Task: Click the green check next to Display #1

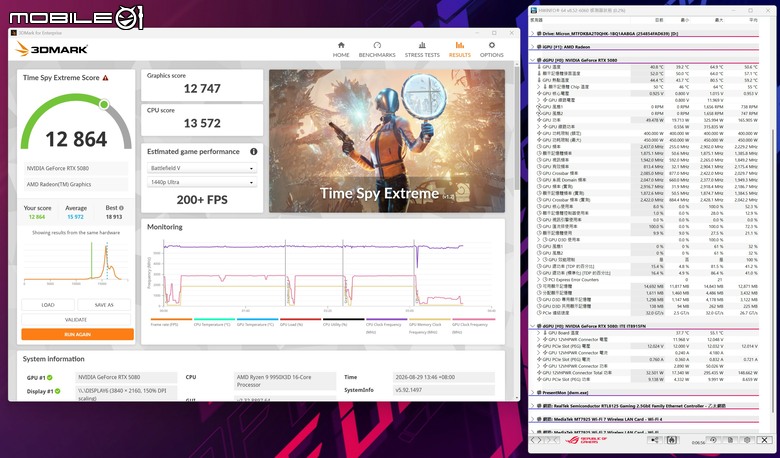Action: pyautogui.click(x=58, y=391)
